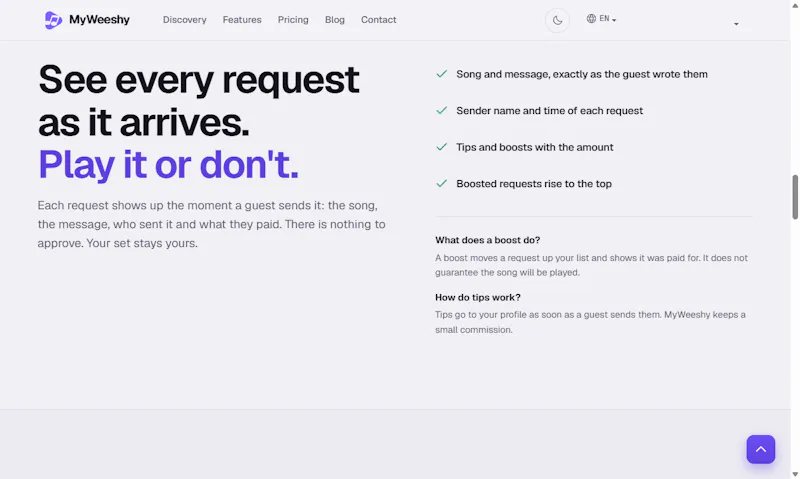800x479 pixels.
Task: Click the checkmark beside Tips and boosts
Action: tap(441, 147)
